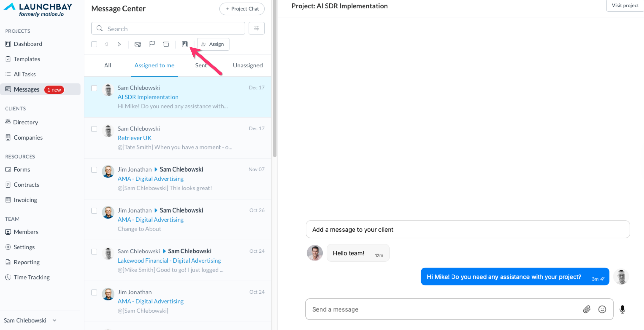Click the microphone voice message icon
This screenshot has width=644, height=330.
(x=622, y=309)
